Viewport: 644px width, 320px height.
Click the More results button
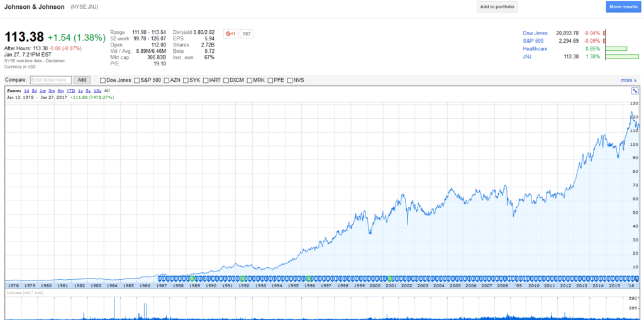coord(623,7)
